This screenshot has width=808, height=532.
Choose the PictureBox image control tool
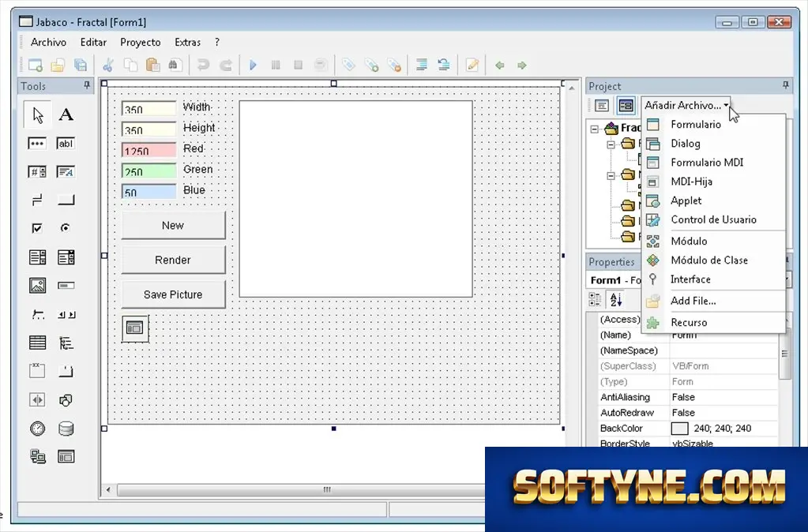coord(37,285)
